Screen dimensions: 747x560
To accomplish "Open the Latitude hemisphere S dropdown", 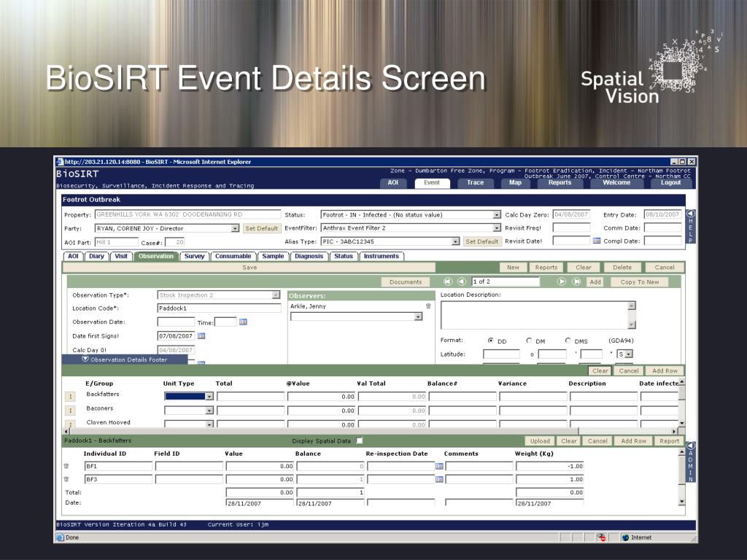I will point(629,354).
